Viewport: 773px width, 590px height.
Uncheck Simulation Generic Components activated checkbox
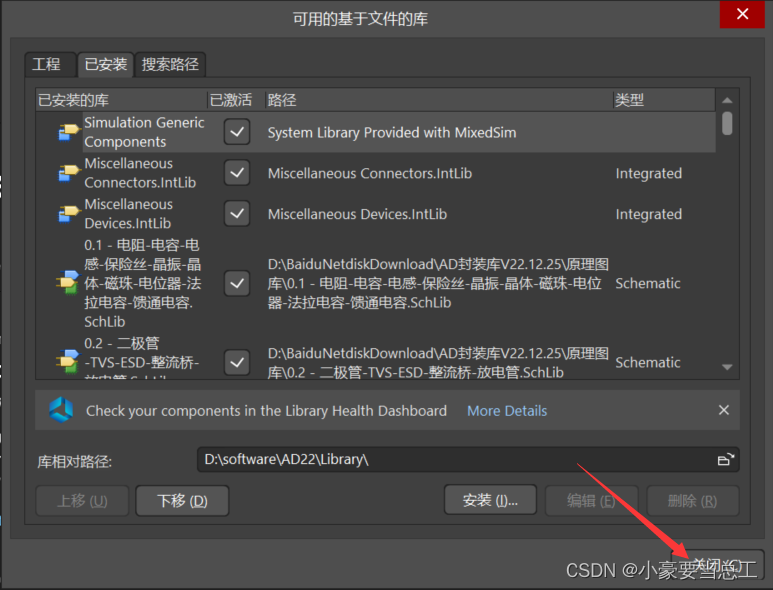coord(237,132)
